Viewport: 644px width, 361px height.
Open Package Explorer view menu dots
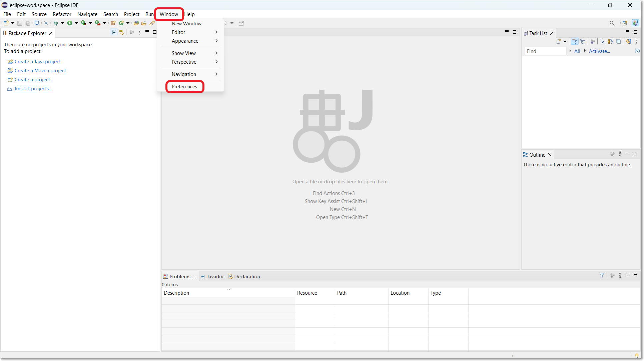tap(139, 32)
